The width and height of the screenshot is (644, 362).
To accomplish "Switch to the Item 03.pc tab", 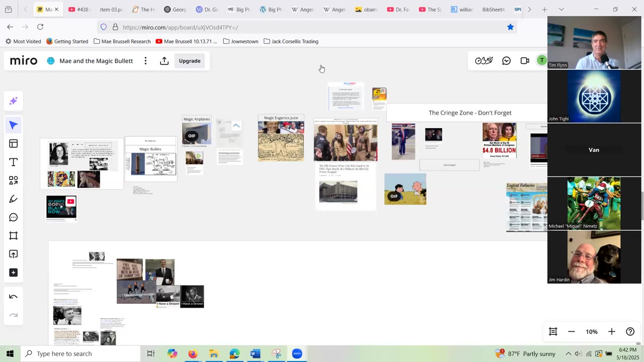I will coord(111,10).
